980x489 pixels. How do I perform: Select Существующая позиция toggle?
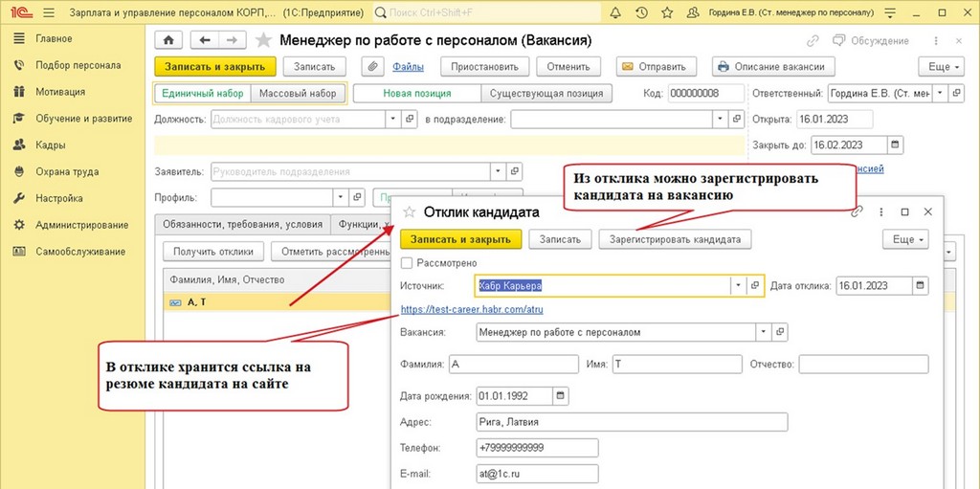point(546,93)
